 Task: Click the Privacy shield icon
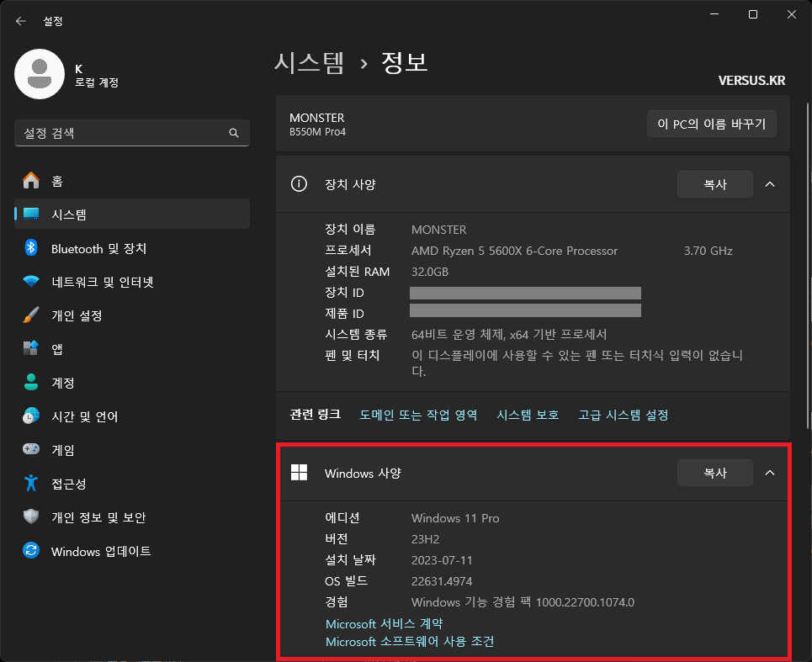pos(31,516)
